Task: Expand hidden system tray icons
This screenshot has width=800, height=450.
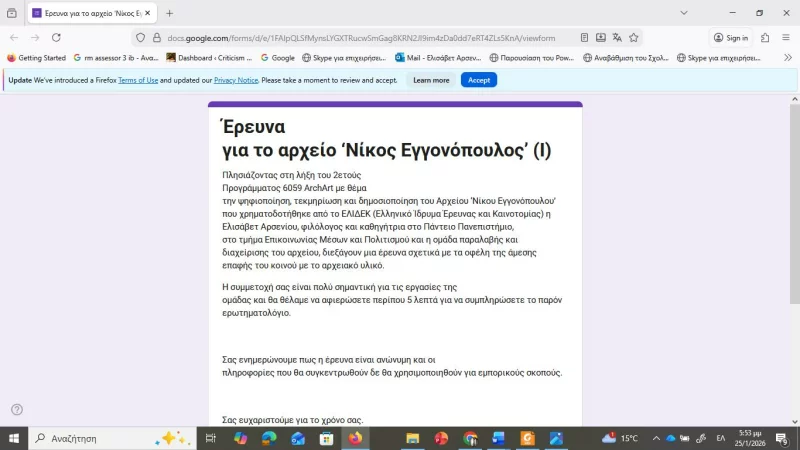Action: click(655, 438)
